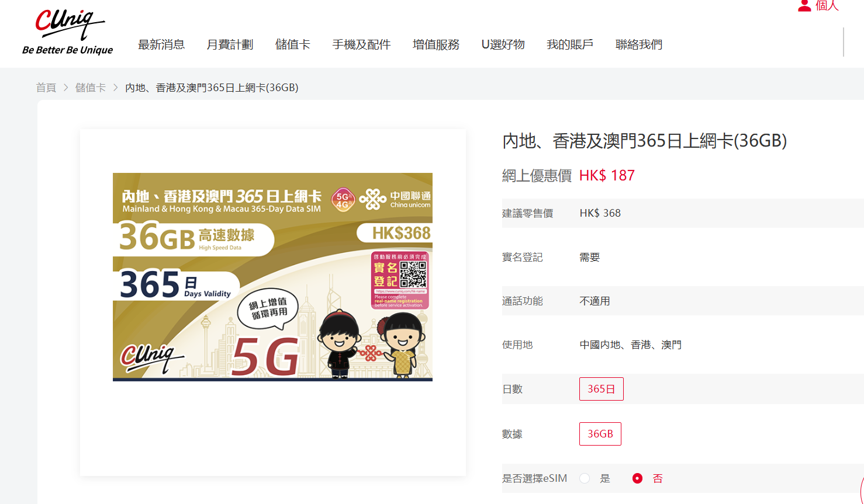Choose the 365日 days option
The width and height of the screenshot is (864, 504).
602,389
